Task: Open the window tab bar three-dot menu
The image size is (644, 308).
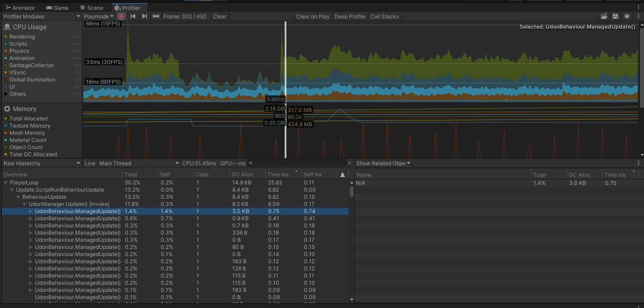Action: 639,7
